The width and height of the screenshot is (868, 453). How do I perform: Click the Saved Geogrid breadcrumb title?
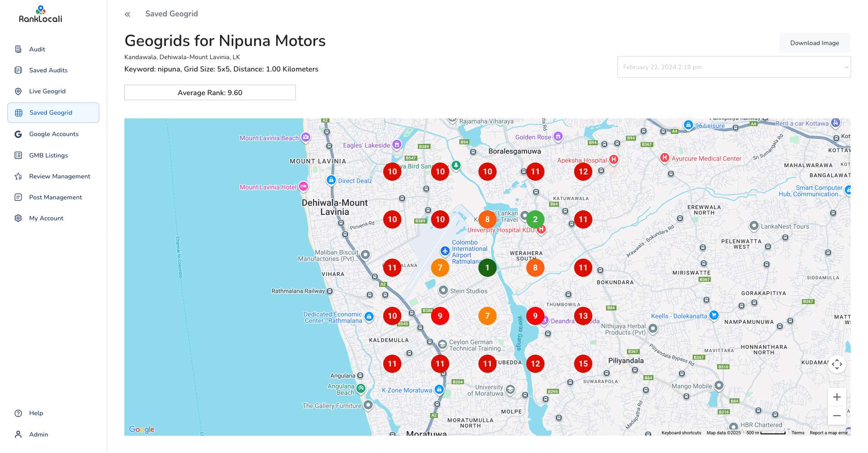[x=171, y=14]
